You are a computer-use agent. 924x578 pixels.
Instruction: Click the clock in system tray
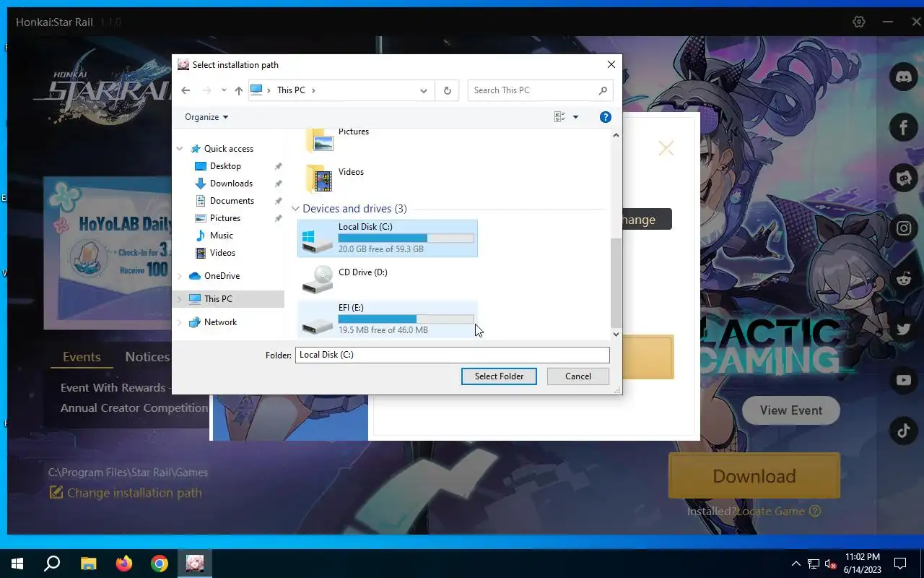click(x=863, y=564)
